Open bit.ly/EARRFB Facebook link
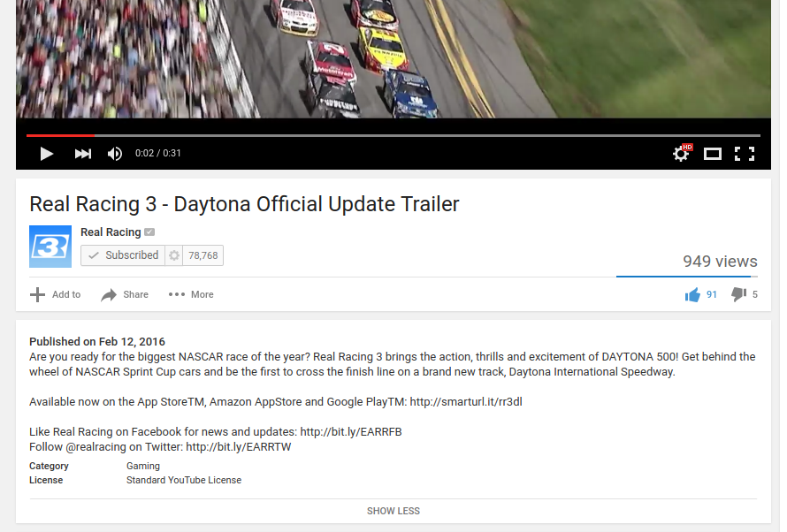787x532 pixels. point(351,432)
